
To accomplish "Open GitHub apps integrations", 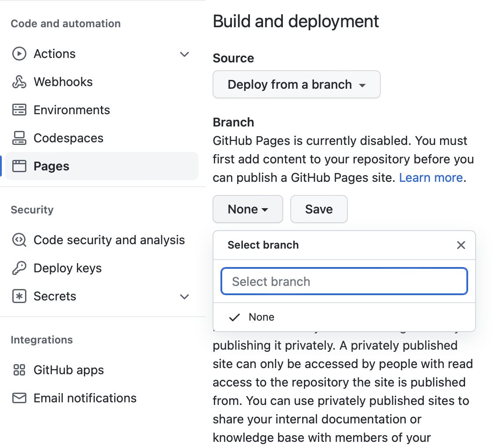I will (101, 370).
